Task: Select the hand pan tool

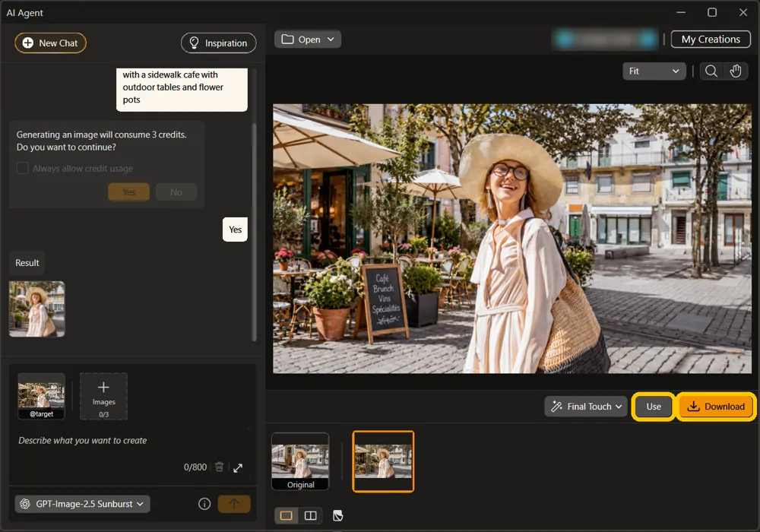Action: pos(736,71)
